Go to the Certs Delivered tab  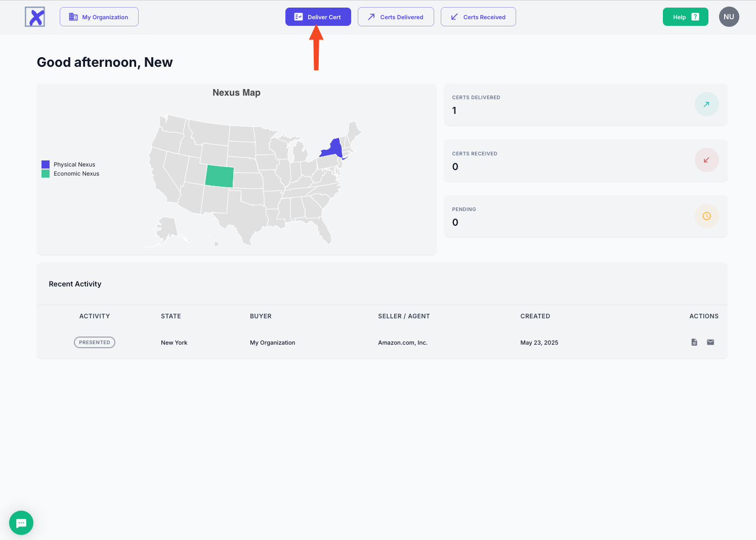[x=396, y=17]
